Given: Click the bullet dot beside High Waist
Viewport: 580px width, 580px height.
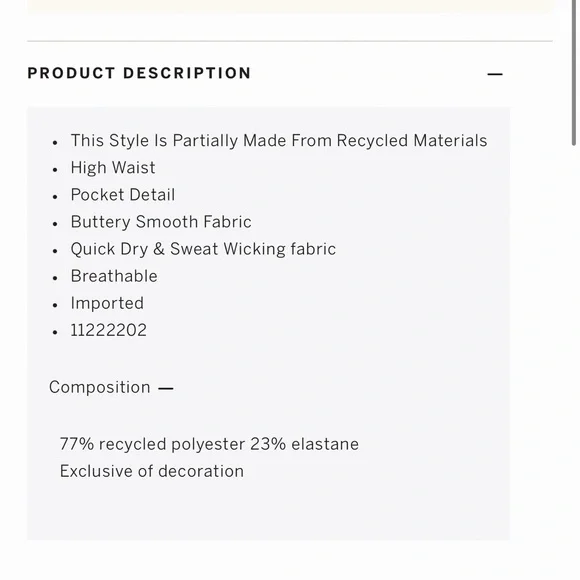Looking at the screenshot, I should (x=55, y=169).
